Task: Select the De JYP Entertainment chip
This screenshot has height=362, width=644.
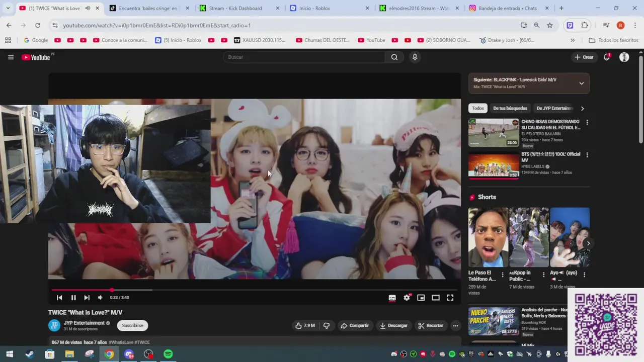Action: [x=554, y=109]
